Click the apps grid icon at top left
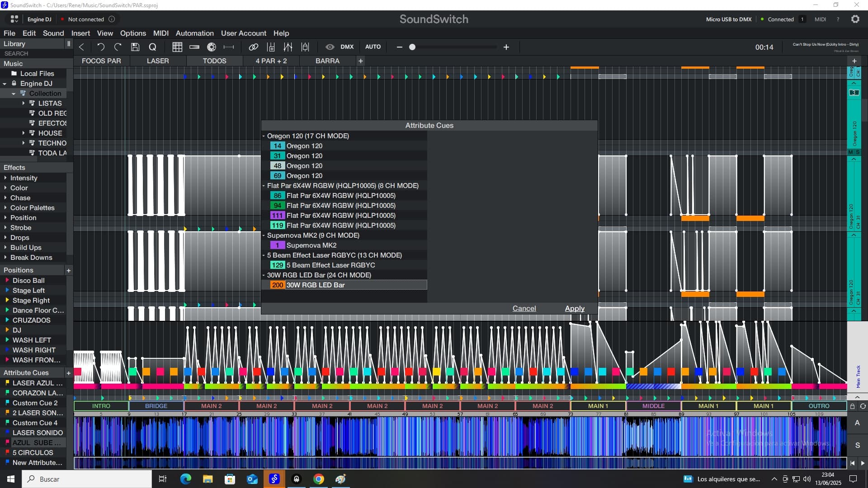868x488 pixels. point(14,19)
